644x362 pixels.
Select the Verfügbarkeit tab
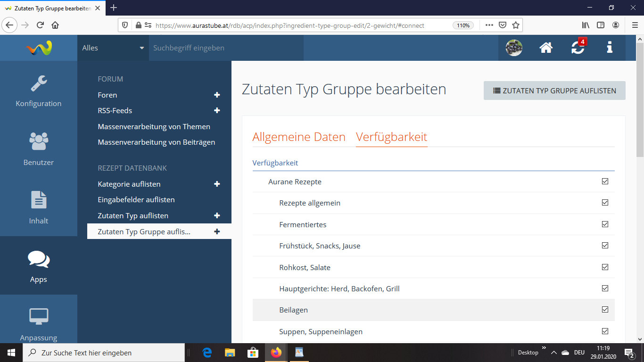[x=391, y=137]
